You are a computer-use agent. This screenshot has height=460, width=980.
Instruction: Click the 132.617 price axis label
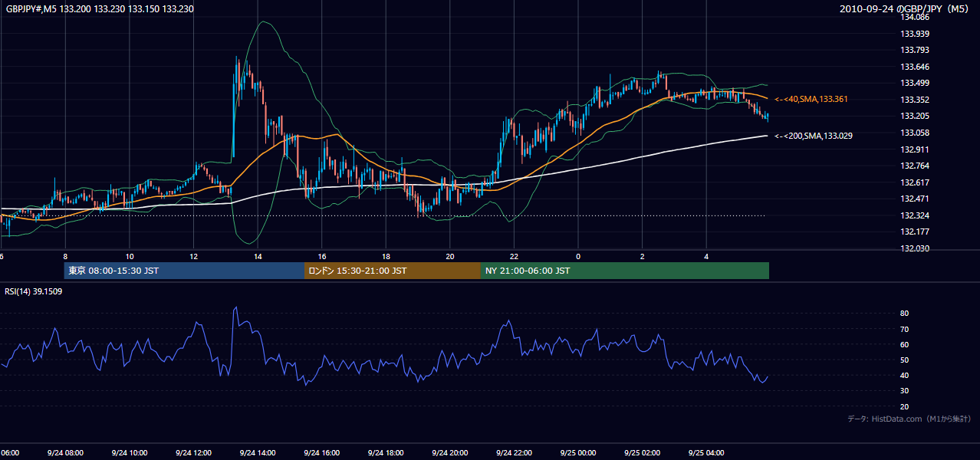[915, 182]
